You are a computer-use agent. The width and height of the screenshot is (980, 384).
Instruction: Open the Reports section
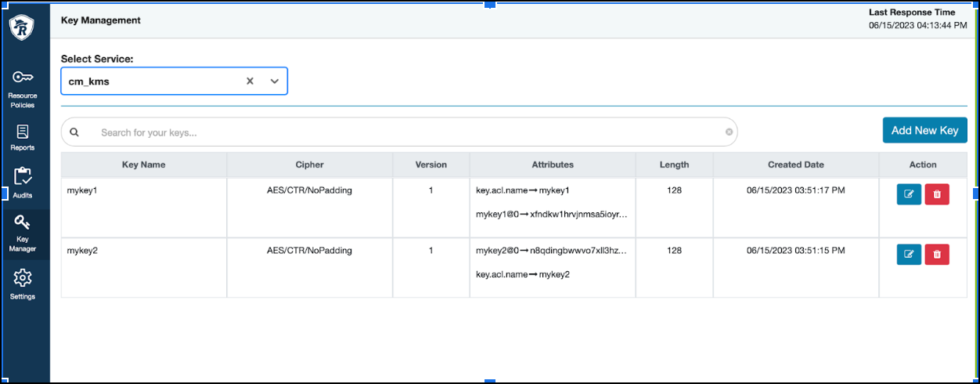[x=23, y=137]
